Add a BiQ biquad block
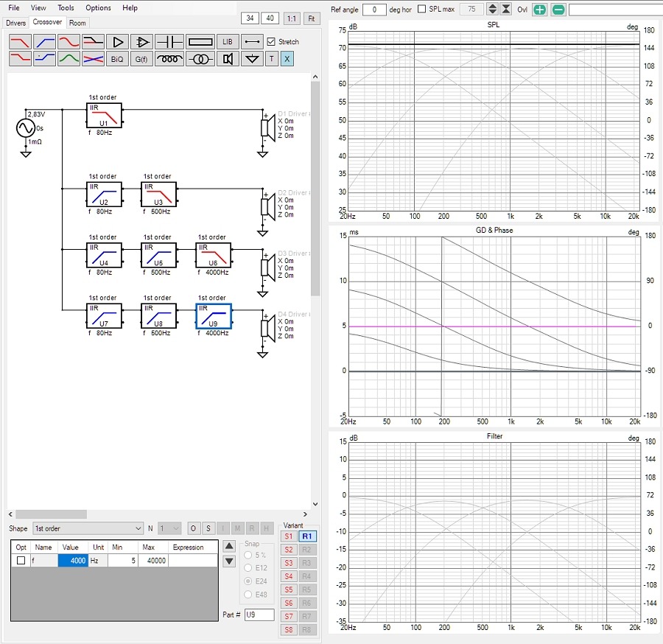This screenshot has height=644, width=663. (x=118, y=59)
